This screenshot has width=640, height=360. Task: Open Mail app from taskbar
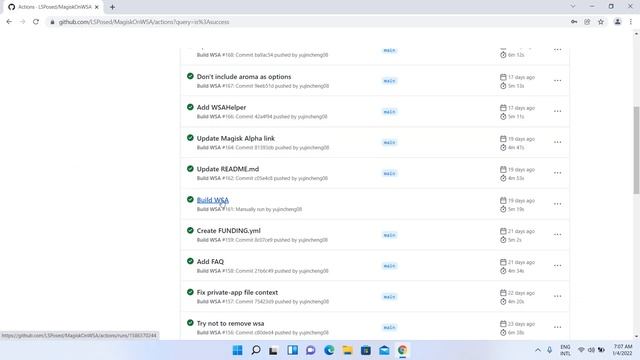[384, 350]
